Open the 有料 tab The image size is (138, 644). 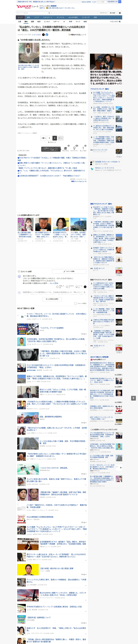coord(95,17)
